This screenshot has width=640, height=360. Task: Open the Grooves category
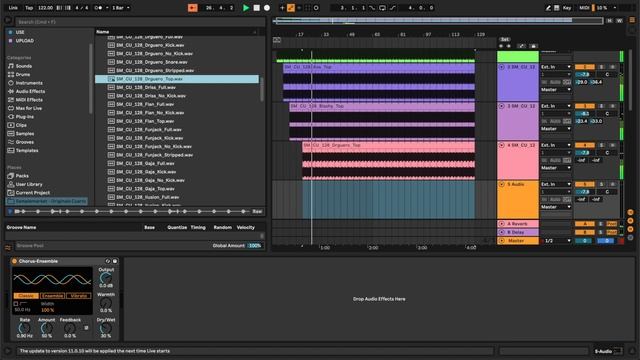pyautogui.click(x=24, y=142)
